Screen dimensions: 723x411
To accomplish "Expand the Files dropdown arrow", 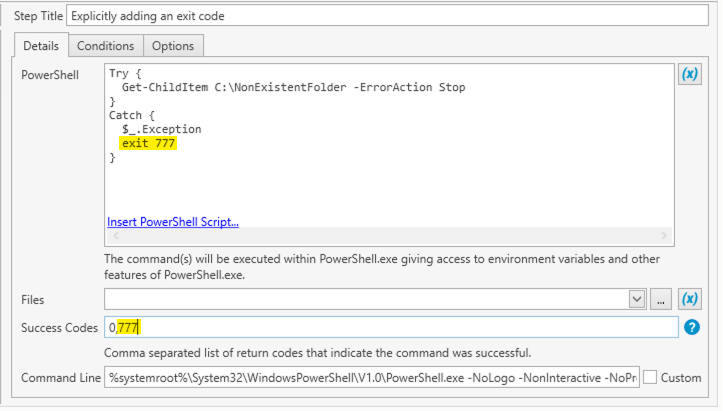I will [637, 299].
